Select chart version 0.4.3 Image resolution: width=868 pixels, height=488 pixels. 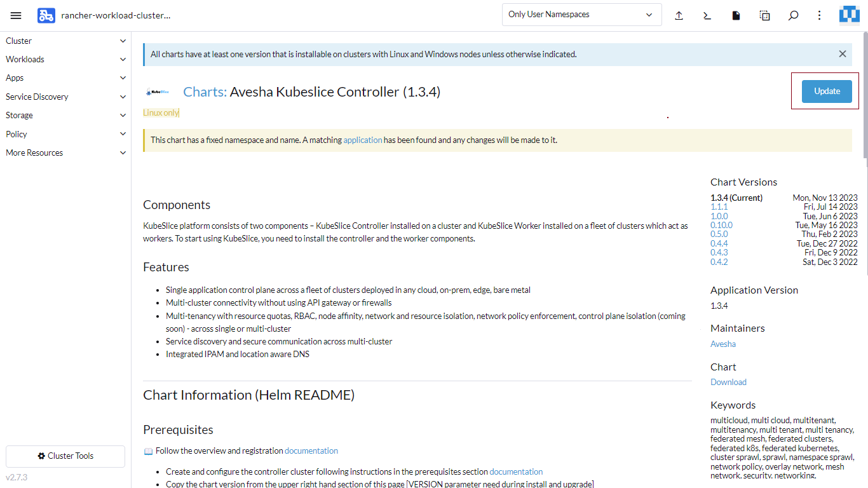pyautogui.click(x=719, y=252)
